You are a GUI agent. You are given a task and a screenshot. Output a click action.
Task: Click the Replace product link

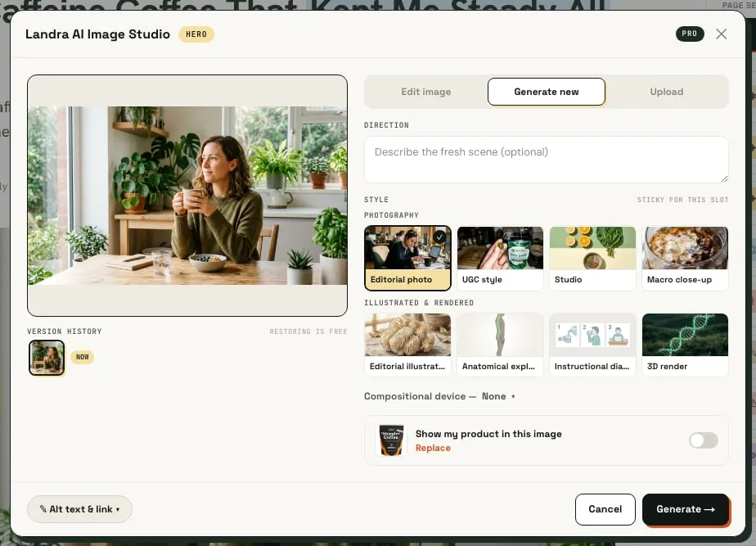[x=433, y=448]
